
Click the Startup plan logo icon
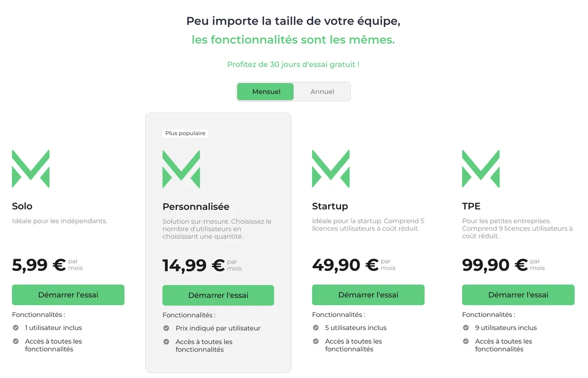point(331,168)
